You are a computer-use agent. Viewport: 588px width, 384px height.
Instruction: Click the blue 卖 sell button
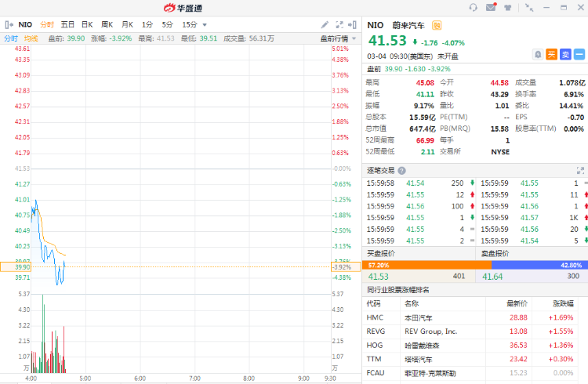pos(565,54)
